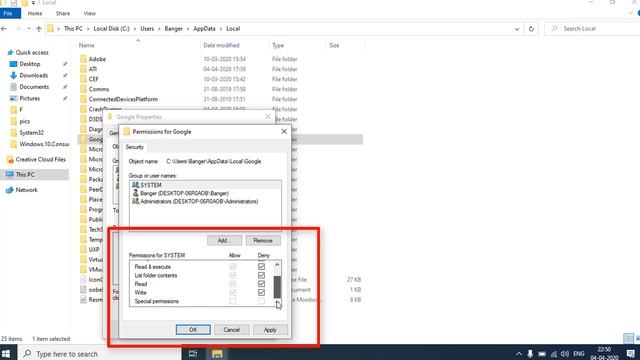Click the permissions list scroll up arrow
Screen dimensions: 640x360
coord(277,265)
